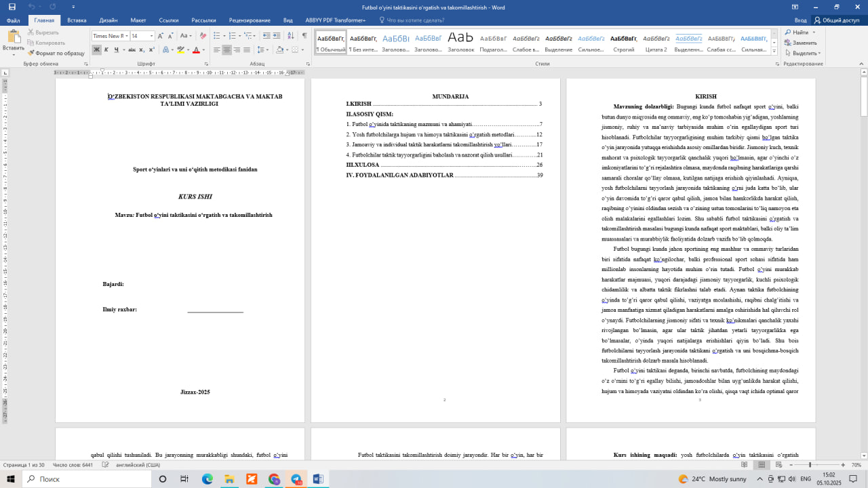Copy selection with Копировать

(46, 43)
